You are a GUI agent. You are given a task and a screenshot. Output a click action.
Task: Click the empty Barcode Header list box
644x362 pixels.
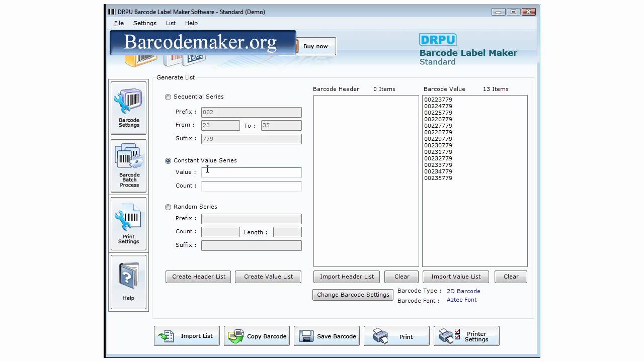(x=366, y=181)
